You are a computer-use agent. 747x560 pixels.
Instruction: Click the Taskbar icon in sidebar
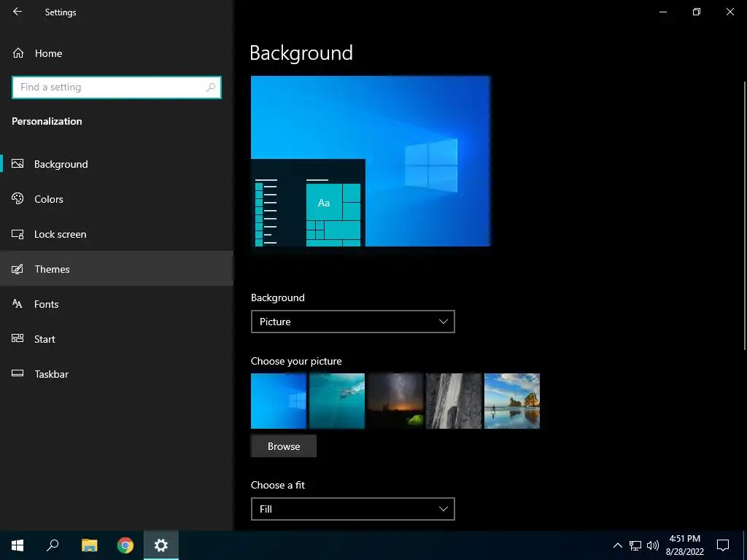point(18,373)
